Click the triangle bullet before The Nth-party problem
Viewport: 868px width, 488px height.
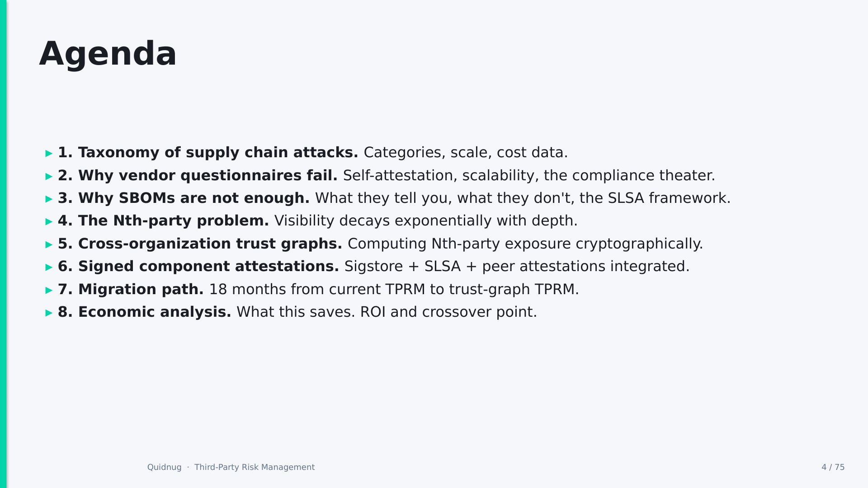[x=49, y=222]
